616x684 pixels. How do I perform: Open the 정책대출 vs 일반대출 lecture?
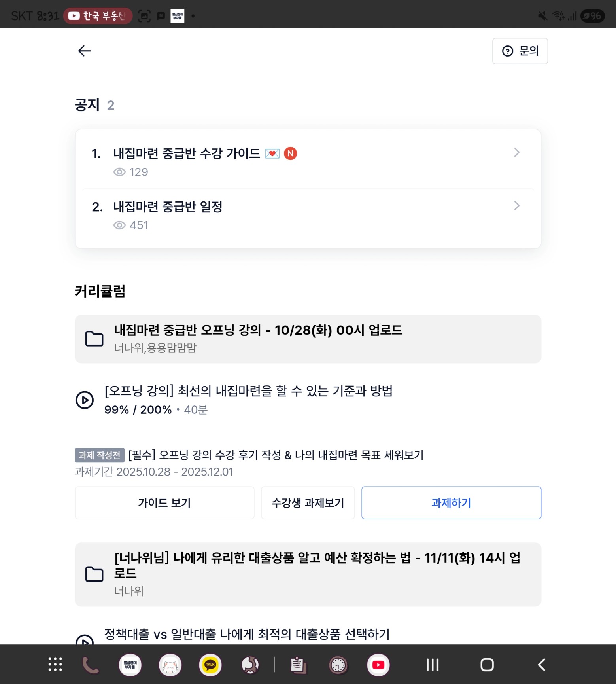click(247, 634)
